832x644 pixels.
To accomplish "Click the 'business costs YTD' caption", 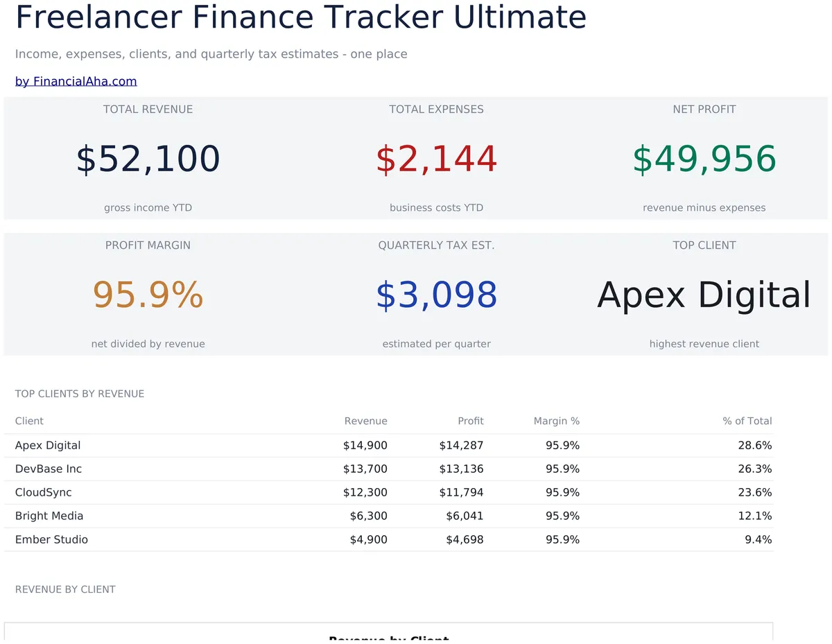I will (x=437, y=208).
